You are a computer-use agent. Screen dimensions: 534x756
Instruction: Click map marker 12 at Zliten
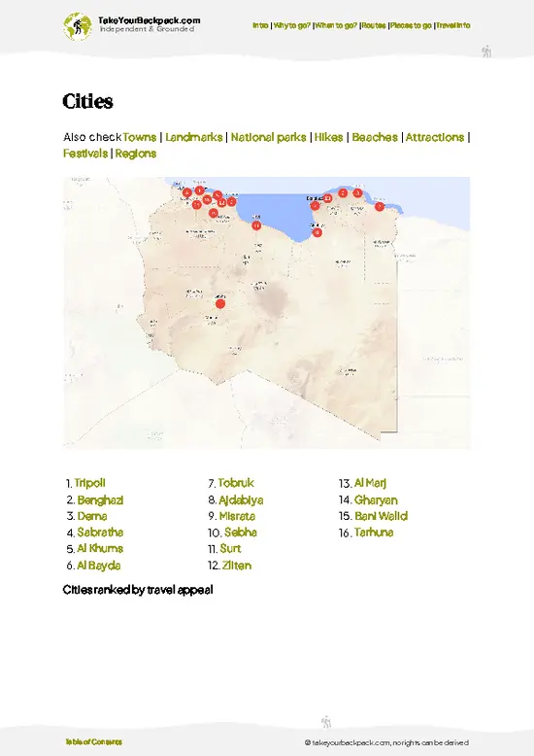point(221,202)
